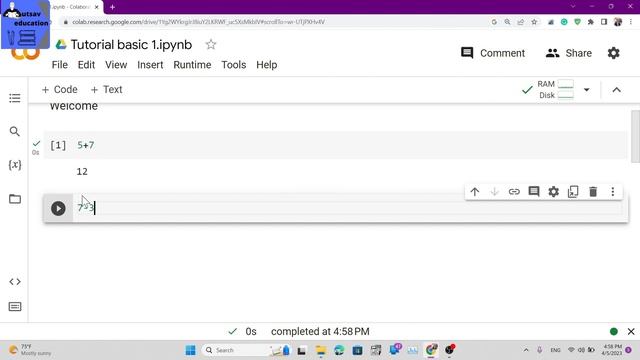Open the cell editor settings gear
The width and height of the screenshot is (640, 360).
[x=553, y=191]
